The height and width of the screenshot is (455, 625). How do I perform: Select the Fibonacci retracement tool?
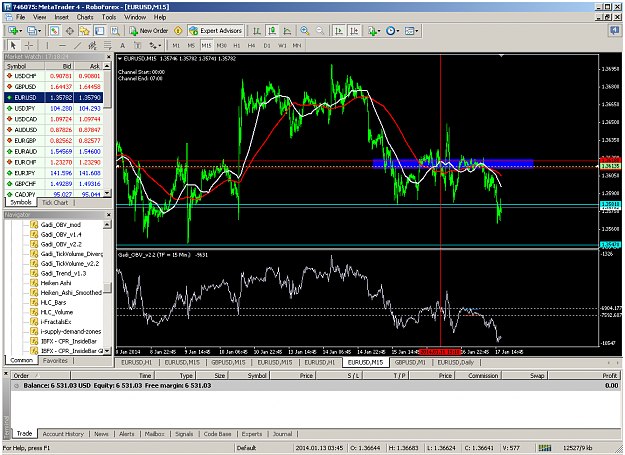[x=108, y=45]
